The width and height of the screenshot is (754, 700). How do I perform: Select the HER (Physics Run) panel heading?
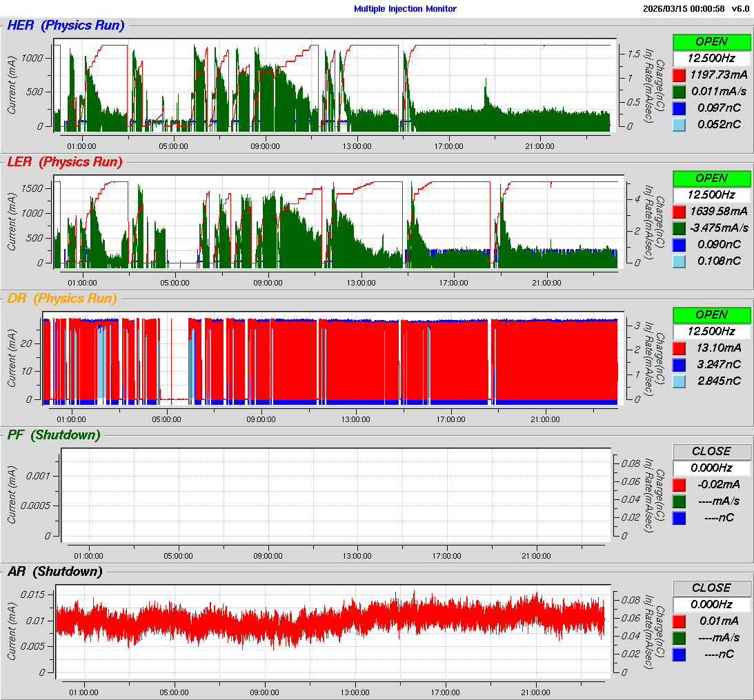click(66, 26)
